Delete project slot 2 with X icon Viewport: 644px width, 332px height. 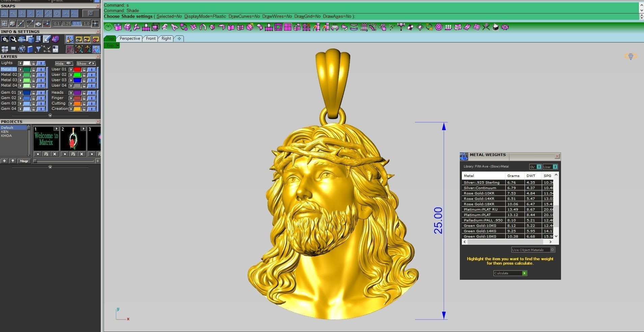(82, 154)
